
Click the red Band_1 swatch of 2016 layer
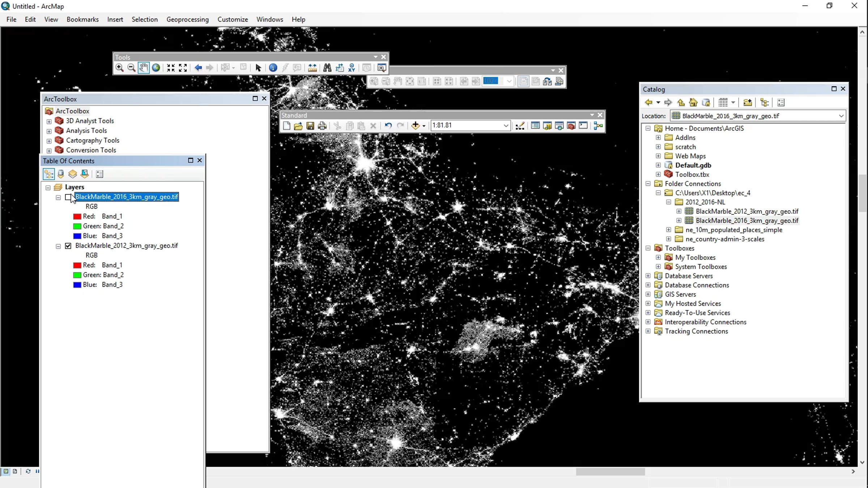click(x=77, y=216)
